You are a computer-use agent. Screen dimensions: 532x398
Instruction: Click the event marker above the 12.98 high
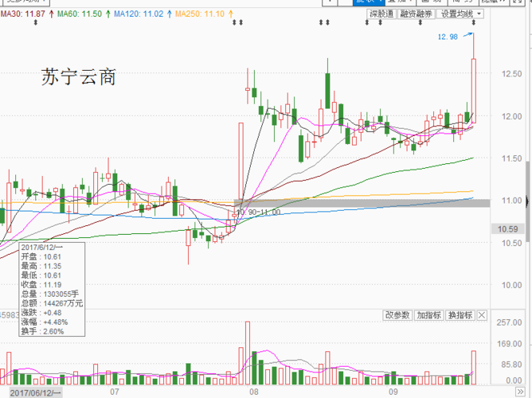474,23
